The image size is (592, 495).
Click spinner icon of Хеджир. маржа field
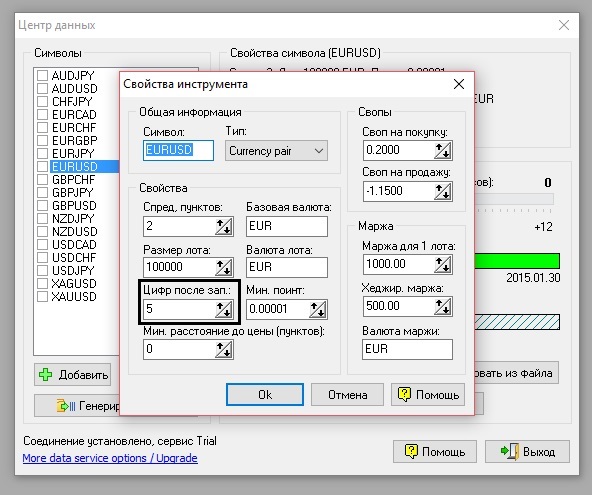click(443, 306)
